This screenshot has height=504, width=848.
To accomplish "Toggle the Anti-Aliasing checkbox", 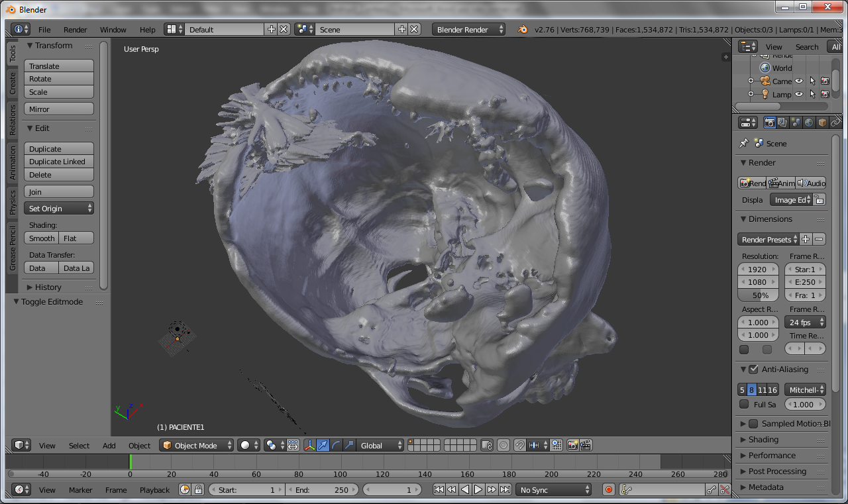I will tap(753, 369).
